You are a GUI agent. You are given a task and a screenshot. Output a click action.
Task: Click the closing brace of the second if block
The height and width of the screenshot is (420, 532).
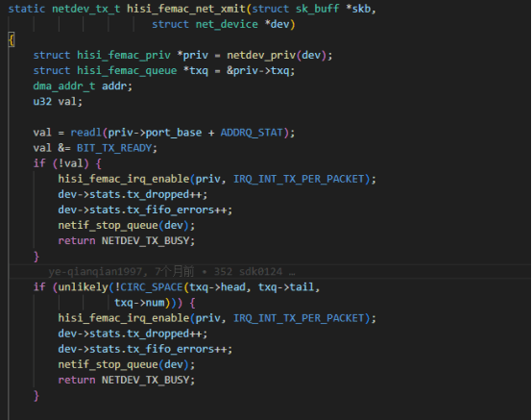tap(36, 396)
